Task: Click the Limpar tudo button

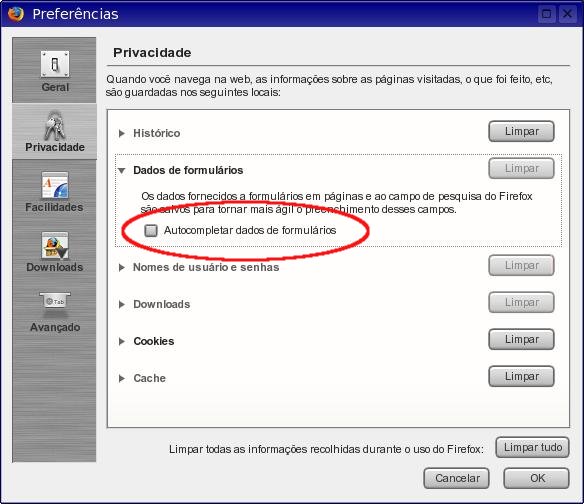Action: coord(533,447)
